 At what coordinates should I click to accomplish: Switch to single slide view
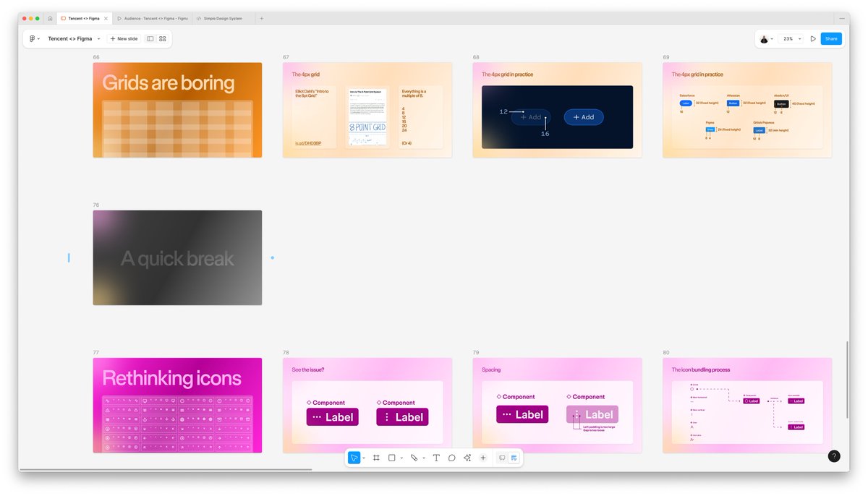tap(150, 38)
